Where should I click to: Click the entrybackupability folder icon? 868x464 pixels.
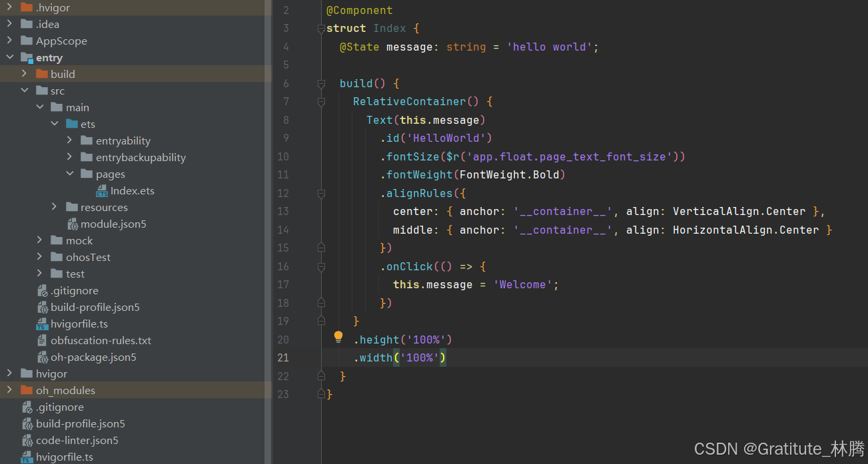point(87,157)
